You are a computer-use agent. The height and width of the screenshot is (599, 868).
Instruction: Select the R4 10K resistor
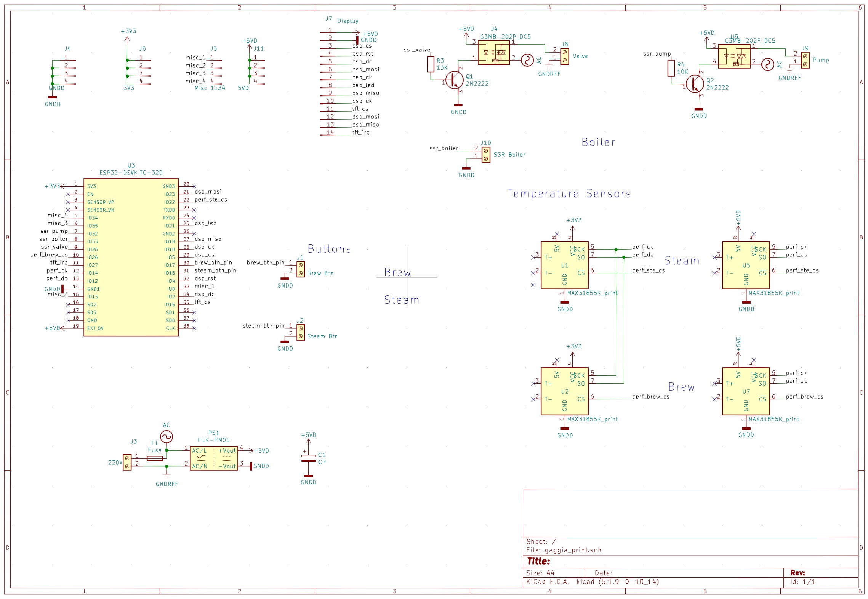[671, 68]
